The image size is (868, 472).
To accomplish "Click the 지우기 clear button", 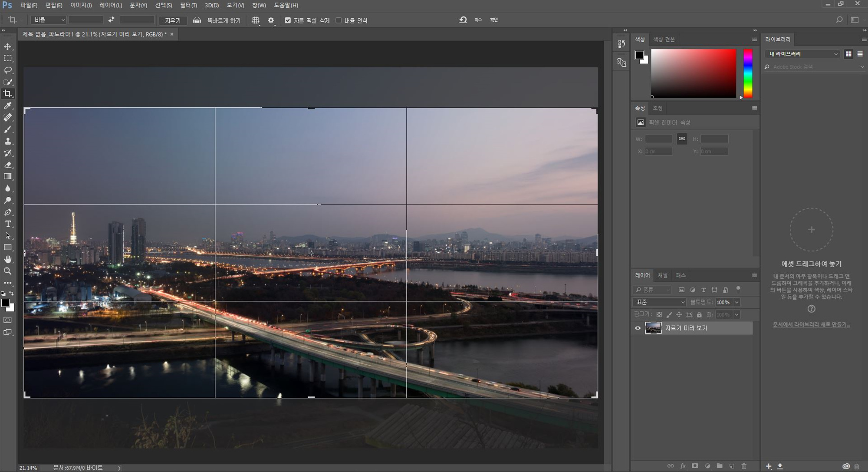I will pos(173,20).
